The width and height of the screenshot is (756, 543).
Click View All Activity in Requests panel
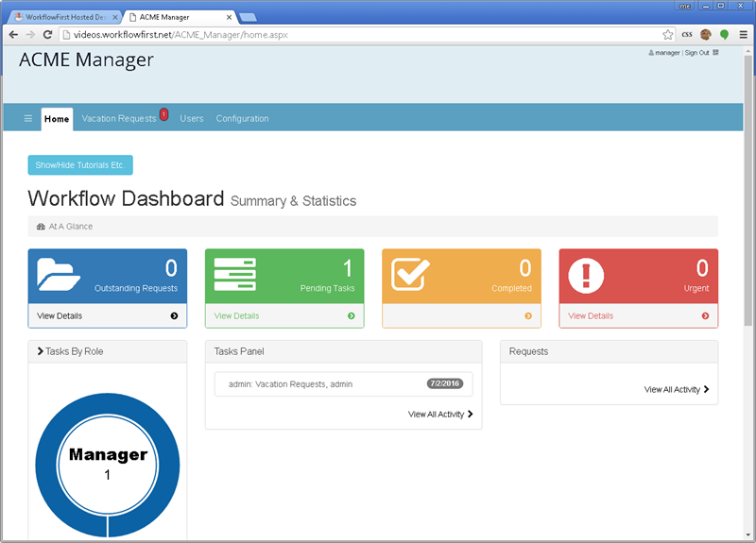click(x=672, y=389)
